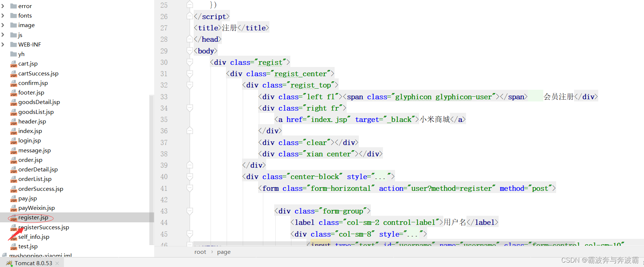Click the confirm.jsp file icon
Image resolution: width=644 pixels, height=267 pixels.
pyautogui.click(x=14, y=83)
